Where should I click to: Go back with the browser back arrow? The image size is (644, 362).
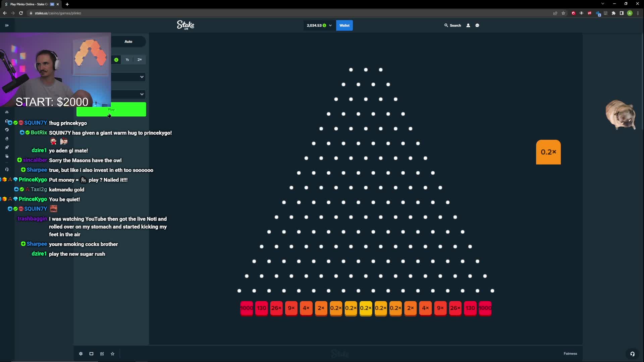[x=5, y=13]
